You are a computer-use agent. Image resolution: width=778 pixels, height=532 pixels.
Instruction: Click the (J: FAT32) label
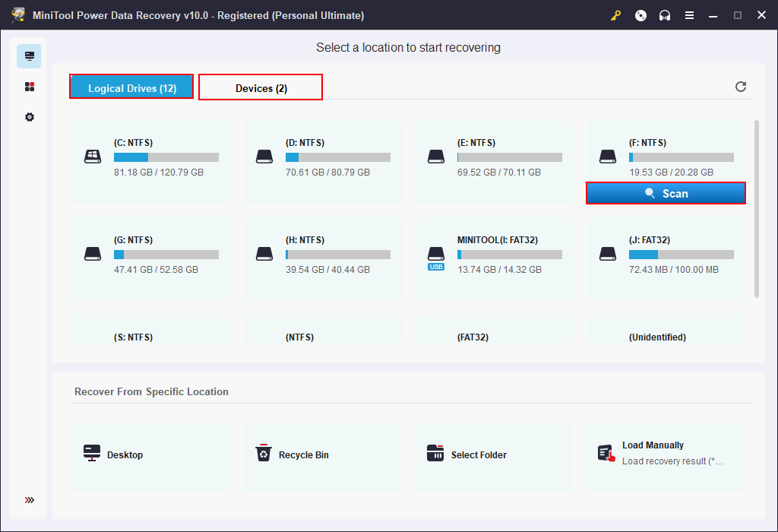click(x=650, y=239)
